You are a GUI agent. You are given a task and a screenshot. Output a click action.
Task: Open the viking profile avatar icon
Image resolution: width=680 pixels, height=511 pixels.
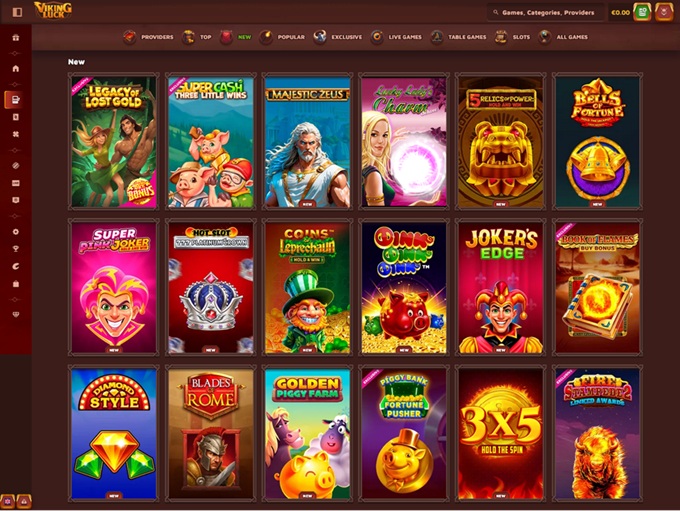(x=664, y=12)
